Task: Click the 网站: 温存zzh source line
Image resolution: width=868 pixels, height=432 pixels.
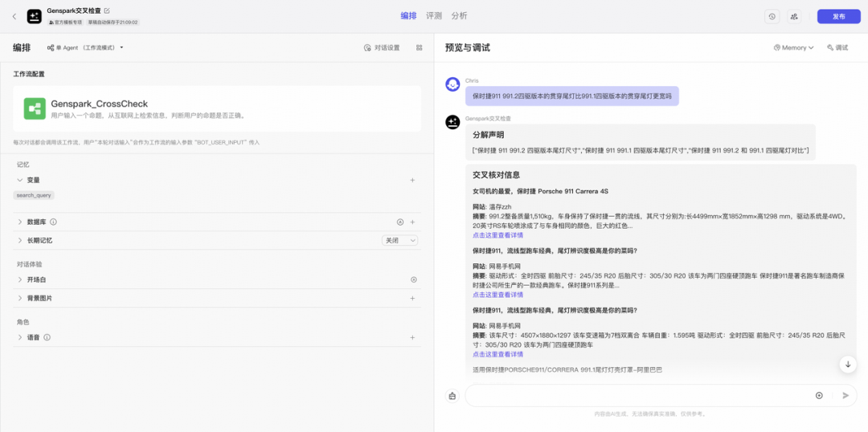Action: (x=492, y=207)
